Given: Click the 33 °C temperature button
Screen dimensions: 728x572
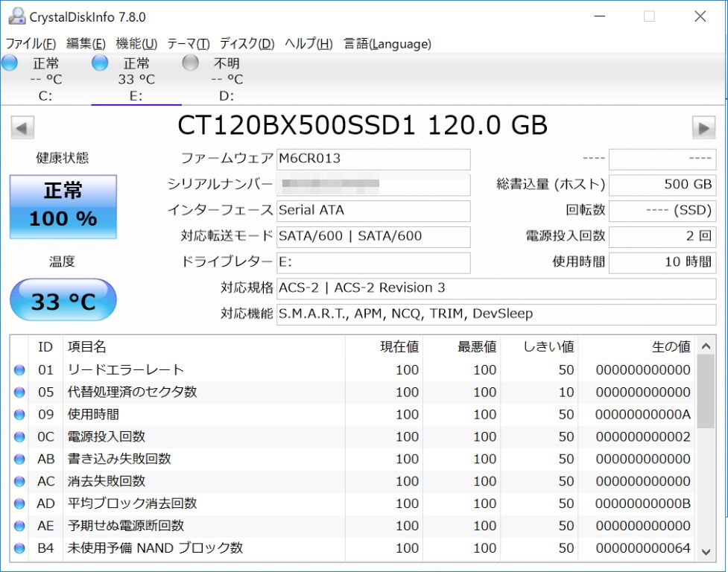Looking at the screenshot, I should (63, 299).
